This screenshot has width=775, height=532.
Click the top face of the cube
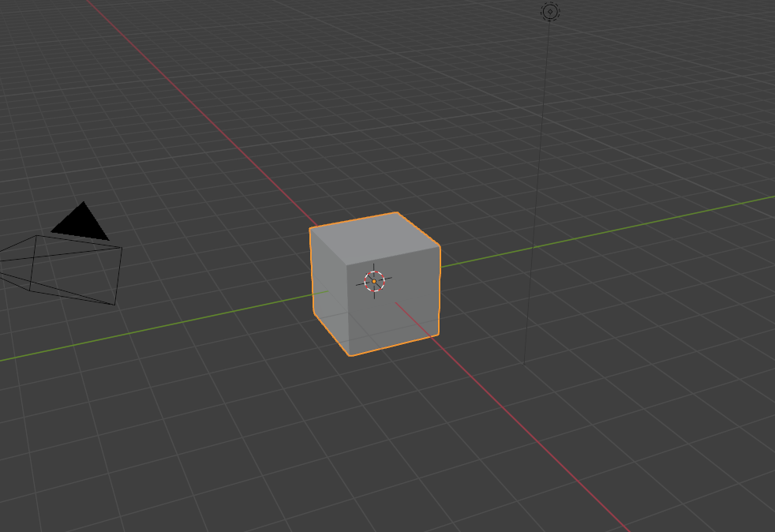click(x=376, y=238)
